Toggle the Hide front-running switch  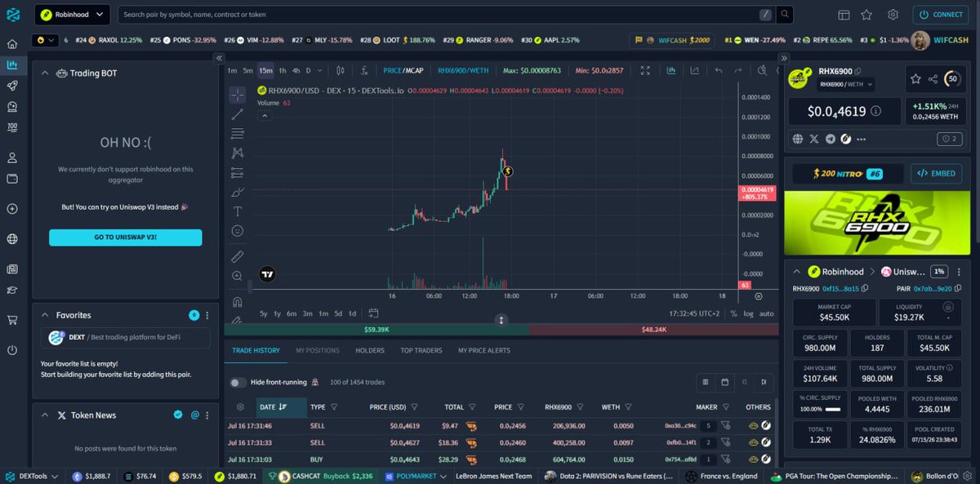238,382
